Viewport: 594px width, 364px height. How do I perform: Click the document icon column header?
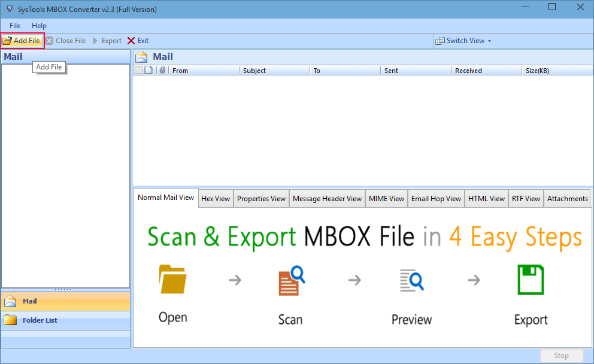pos(149,71)
